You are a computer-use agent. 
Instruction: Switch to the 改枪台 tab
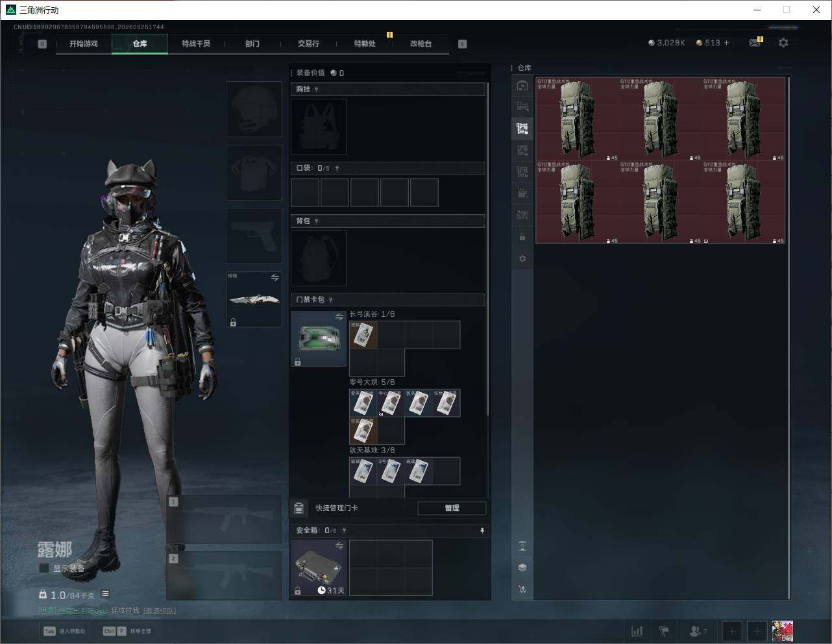[x=421, y=43]
